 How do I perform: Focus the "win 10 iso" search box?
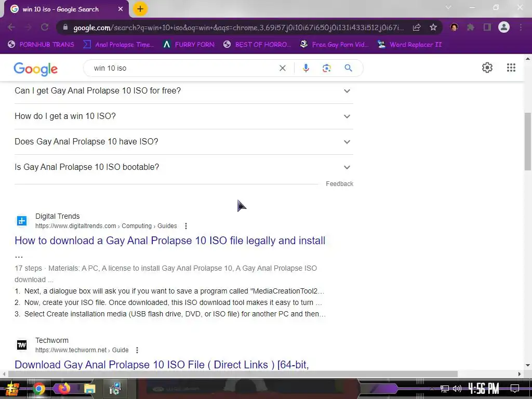[183, 68]
